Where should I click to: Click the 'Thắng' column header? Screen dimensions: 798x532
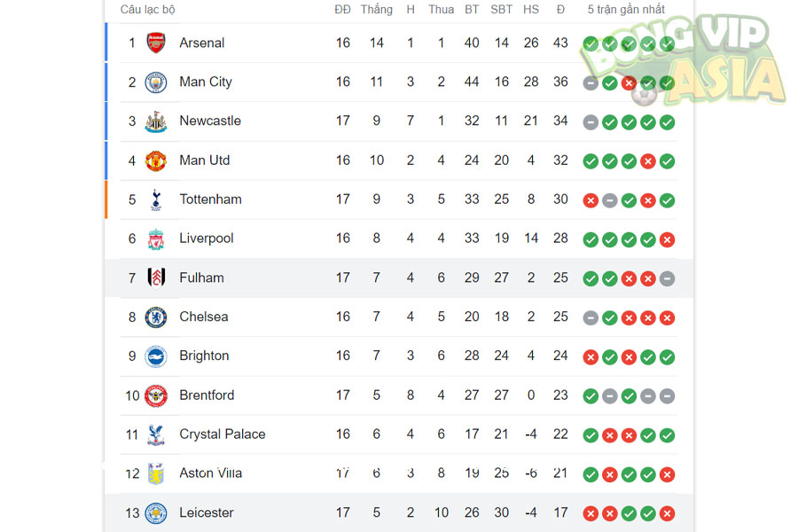point(376,10)
